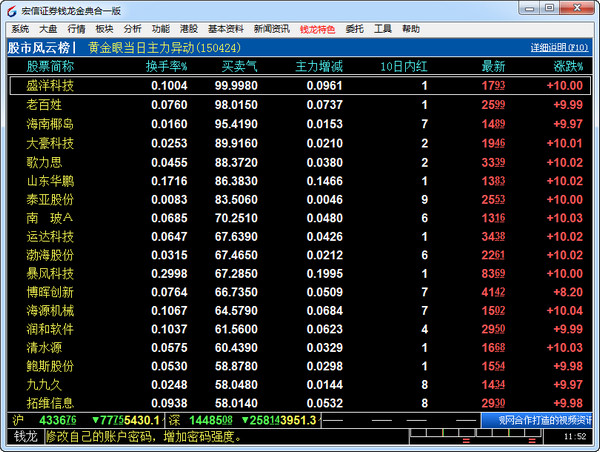Select the 鲍斯股份 stock row

coord(300,366)
